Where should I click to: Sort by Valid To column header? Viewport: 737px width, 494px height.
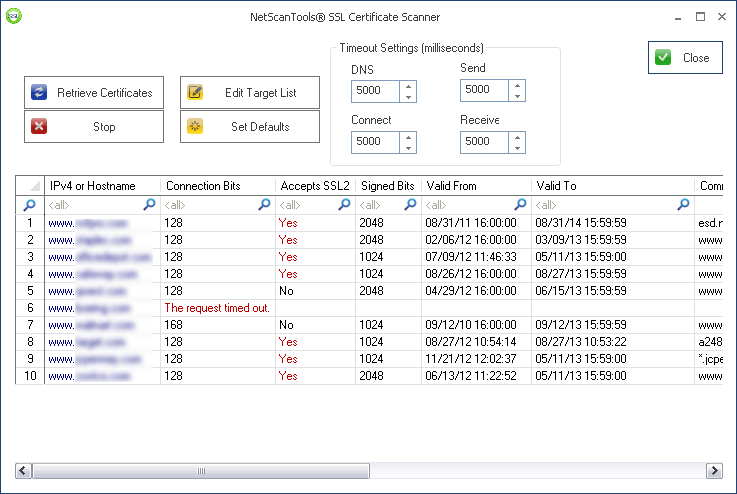[613, 186]
